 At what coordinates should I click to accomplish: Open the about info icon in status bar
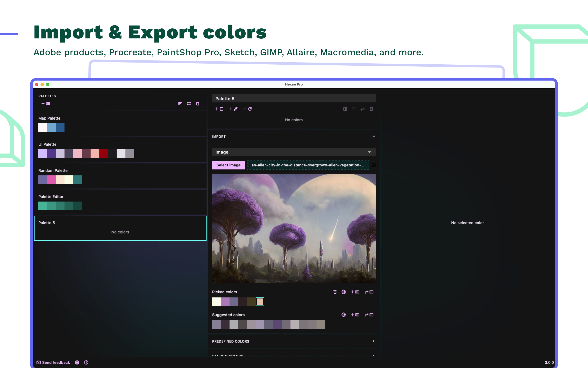(86, 362)
